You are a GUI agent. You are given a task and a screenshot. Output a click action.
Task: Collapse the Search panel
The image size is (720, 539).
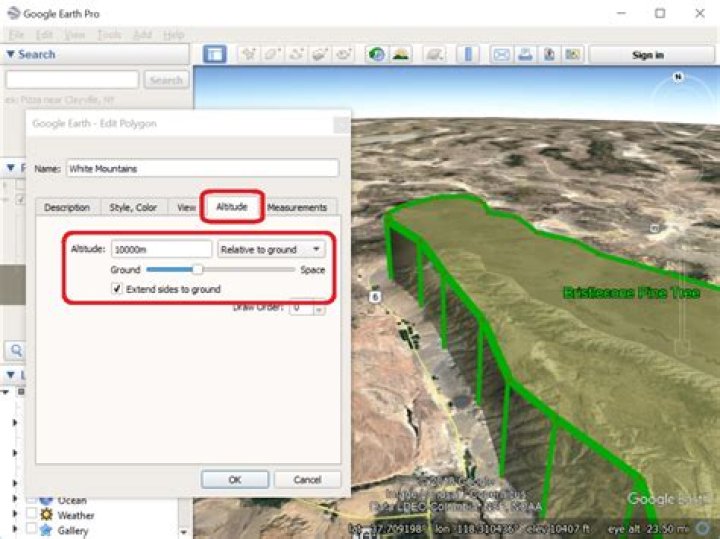[11, 54]
